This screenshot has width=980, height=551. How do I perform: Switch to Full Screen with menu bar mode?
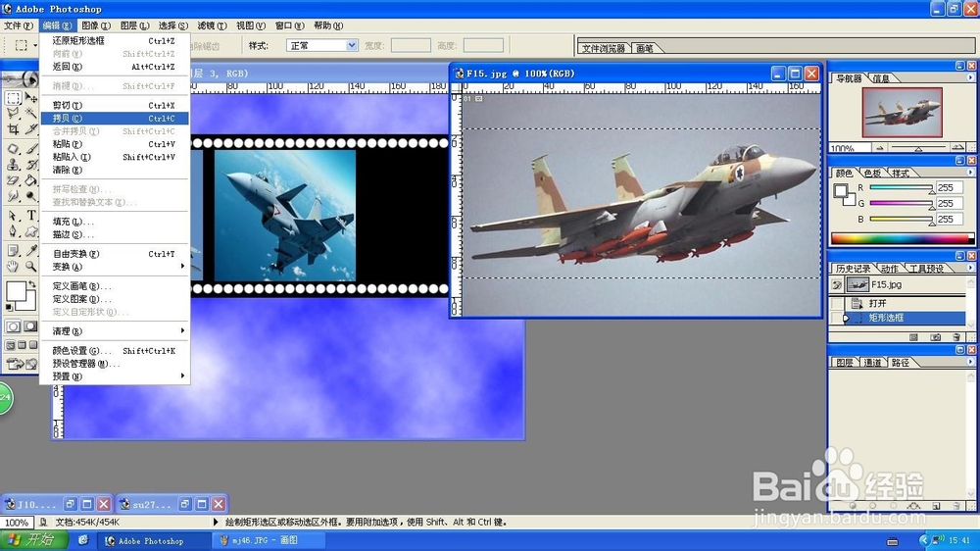[x=22, y=344]
